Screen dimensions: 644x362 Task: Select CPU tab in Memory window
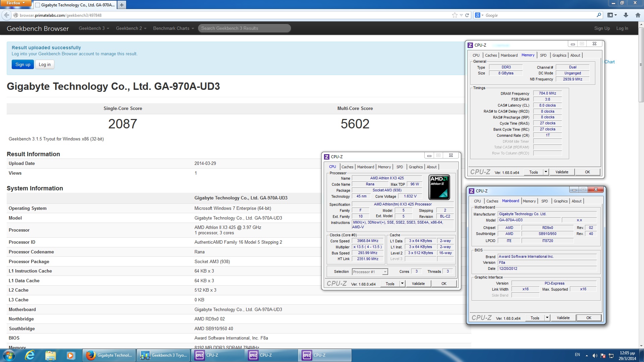(476, 55)
